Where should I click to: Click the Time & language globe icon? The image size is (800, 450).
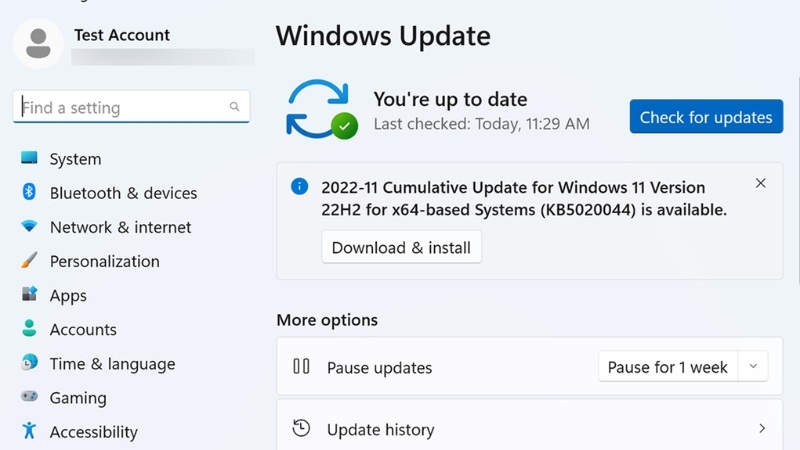(x=29, y=362)
